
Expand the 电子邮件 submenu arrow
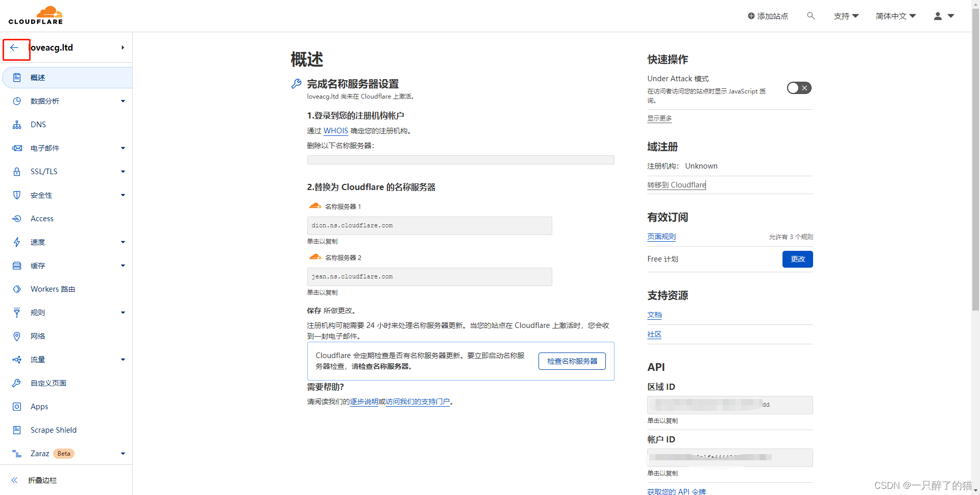click(123, 148)
